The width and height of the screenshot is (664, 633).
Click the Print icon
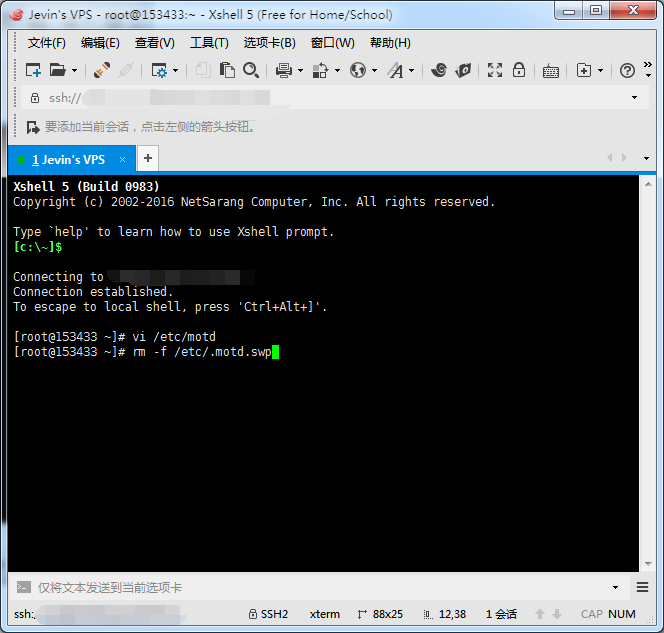point(284,70)
